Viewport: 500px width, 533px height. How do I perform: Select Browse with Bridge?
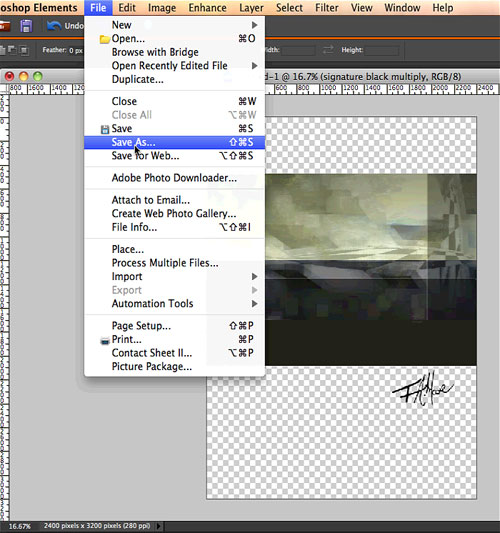point(174,52)
